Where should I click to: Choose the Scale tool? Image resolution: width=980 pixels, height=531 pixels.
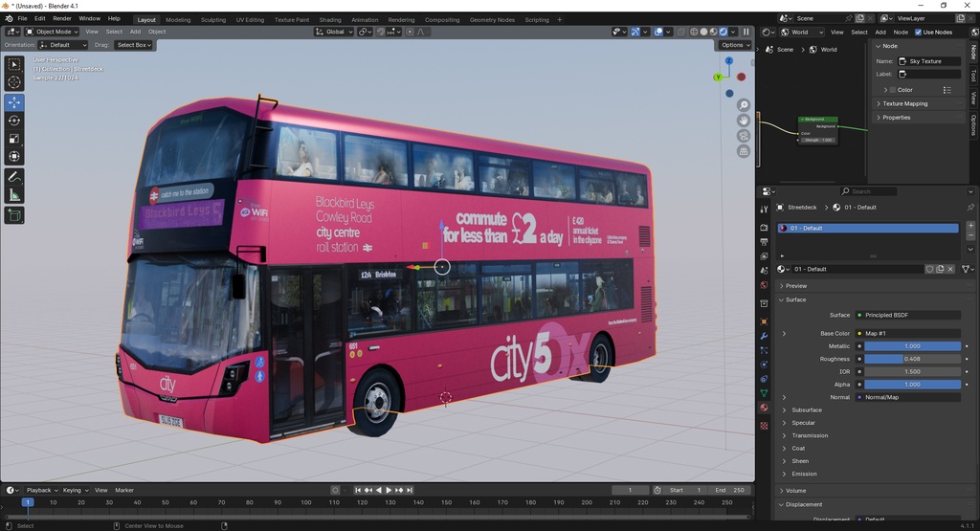coord(14,139)
